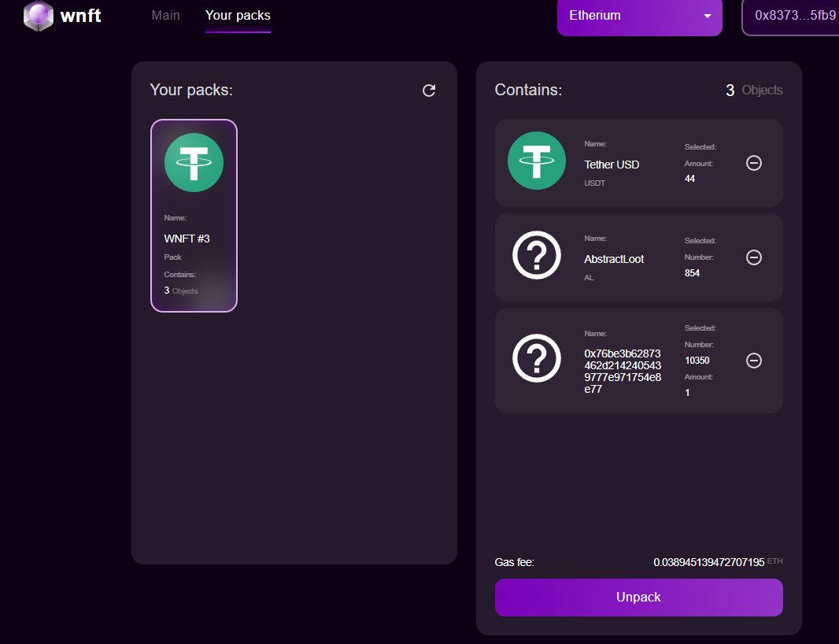The image size is (839, 644).
Task: Click the AL symbol label
Action: (589, 278)
